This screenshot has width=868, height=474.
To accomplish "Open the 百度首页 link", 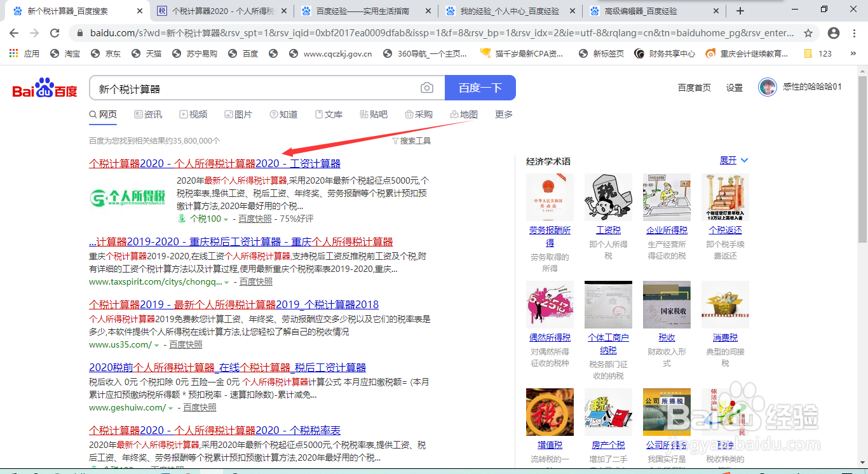I will [x=694, y=88].
